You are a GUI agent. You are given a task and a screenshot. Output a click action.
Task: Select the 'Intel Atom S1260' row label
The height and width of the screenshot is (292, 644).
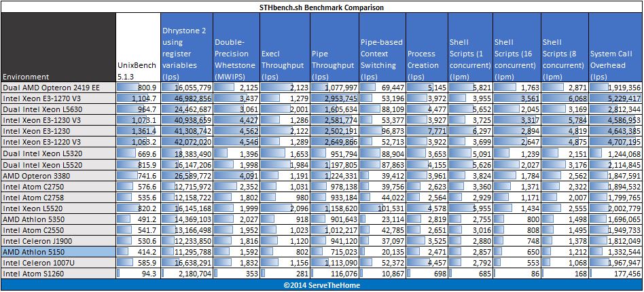pos(58,273)
